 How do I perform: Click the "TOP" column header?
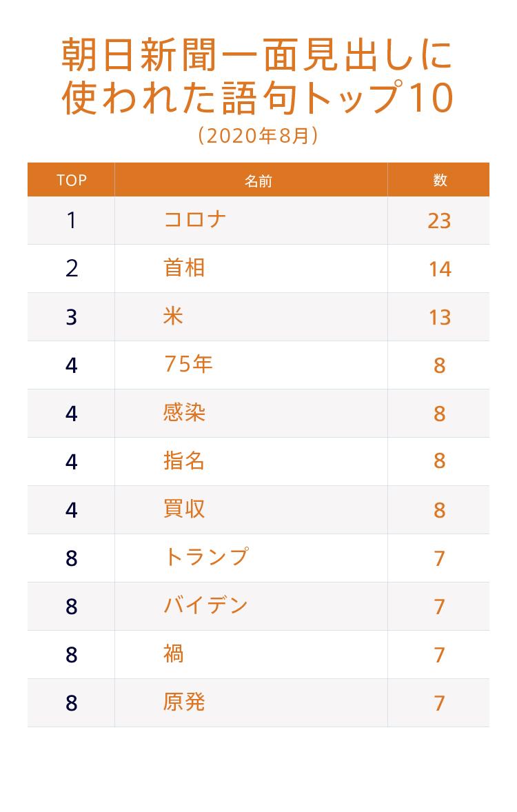click(72, 181)
